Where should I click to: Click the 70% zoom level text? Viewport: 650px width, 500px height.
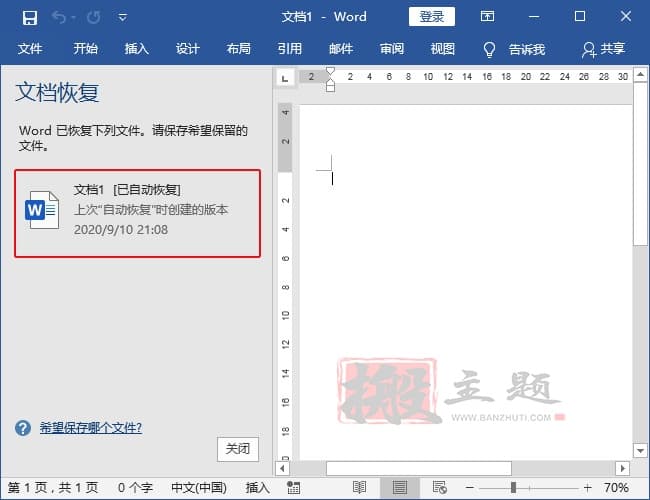[616, 488]
